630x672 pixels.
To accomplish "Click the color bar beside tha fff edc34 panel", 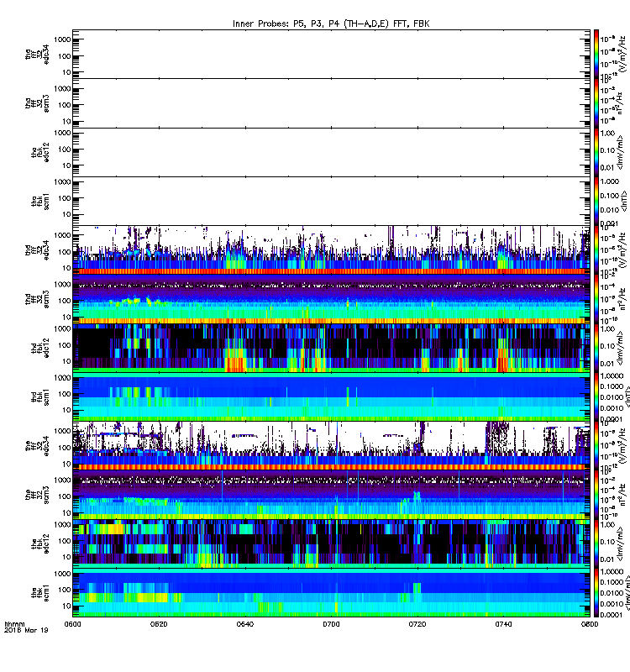I will 596,54.
